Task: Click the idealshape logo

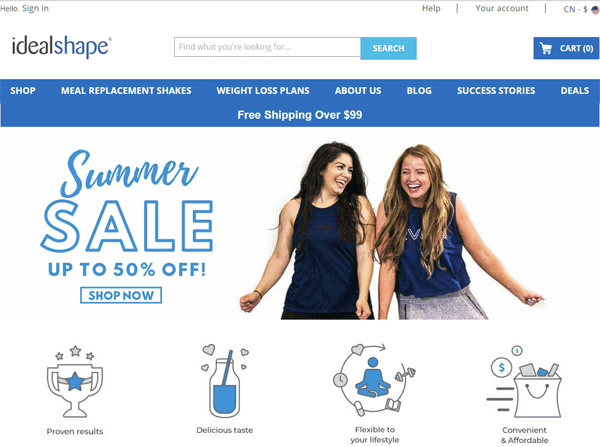Action: 62,47
